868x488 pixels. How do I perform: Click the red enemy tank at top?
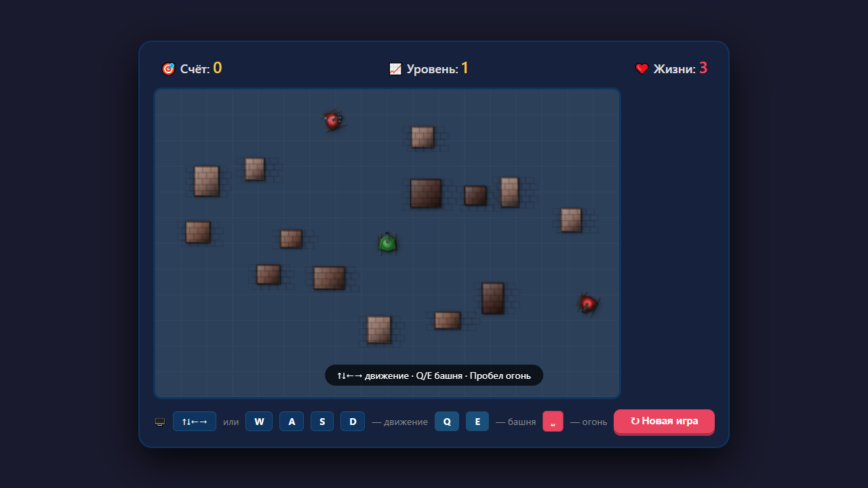tap(332, 121)
